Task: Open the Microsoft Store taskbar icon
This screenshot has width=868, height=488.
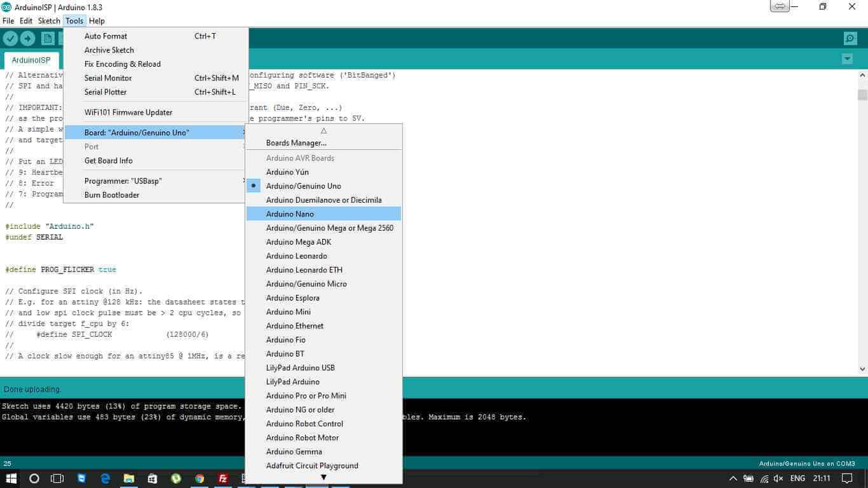Action: pyautogui.click(x=152, y=478)
